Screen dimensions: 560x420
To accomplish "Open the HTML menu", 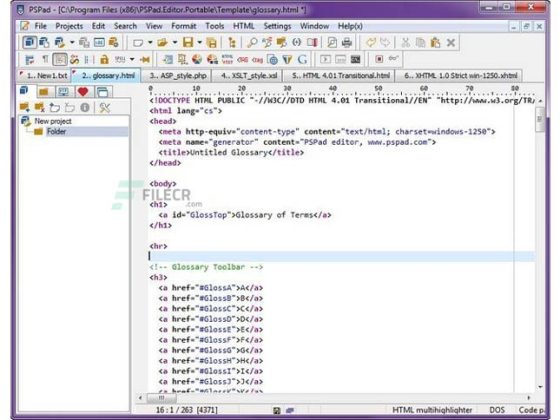I will pyautogui.click(x=244, y=26).
